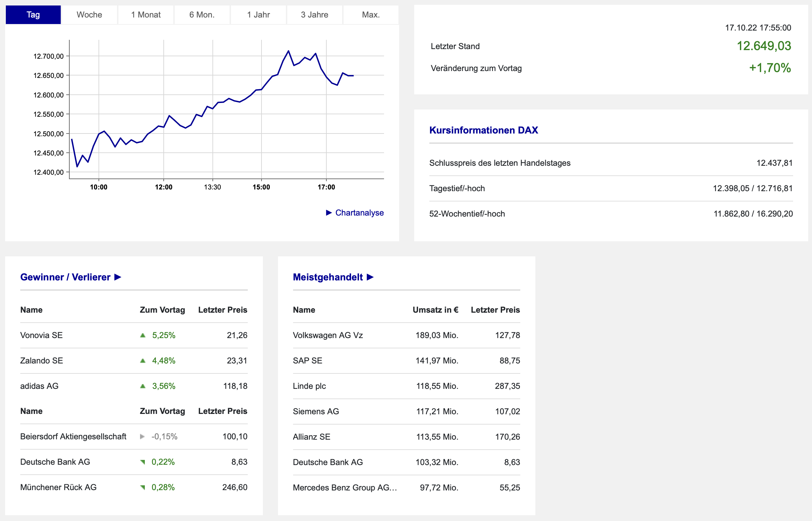Open the Chartanalyse link
The width and height of the screenshot is (812, 521).
[x=359, y=213]
